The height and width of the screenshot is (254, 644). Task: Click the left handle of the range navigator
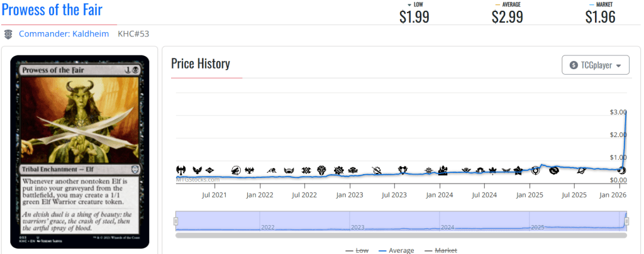(176, 221)
